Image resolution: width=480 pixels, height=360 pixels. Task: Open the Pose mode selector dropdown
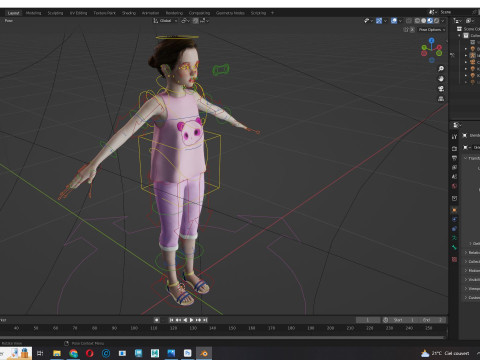point(9,21)
